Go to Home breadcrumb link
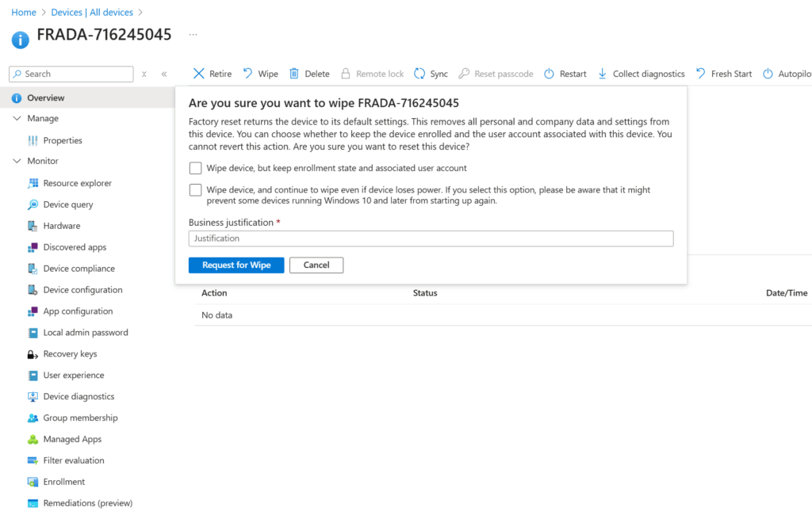This screenshot has height=515, width=812. point(24,13)
